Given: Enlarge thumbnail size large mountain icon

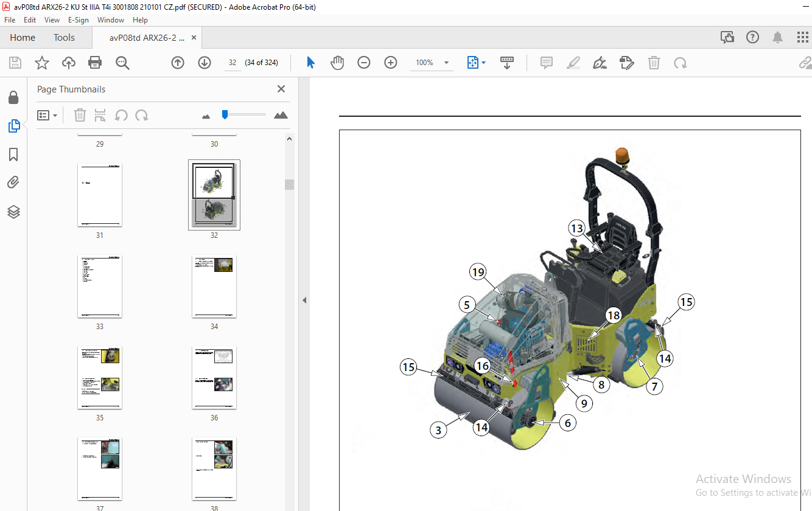Looking at the screenshot, I should click(x=281, y=115).
